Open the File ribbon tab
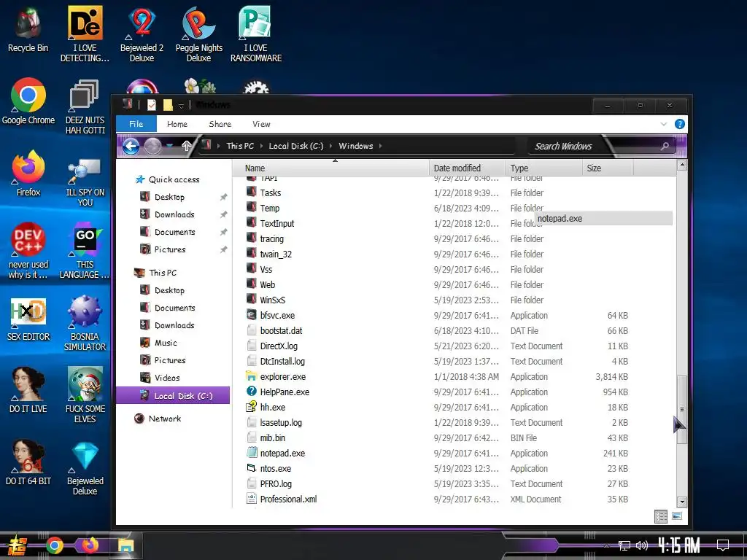747x560 pixels. (136, 124)
